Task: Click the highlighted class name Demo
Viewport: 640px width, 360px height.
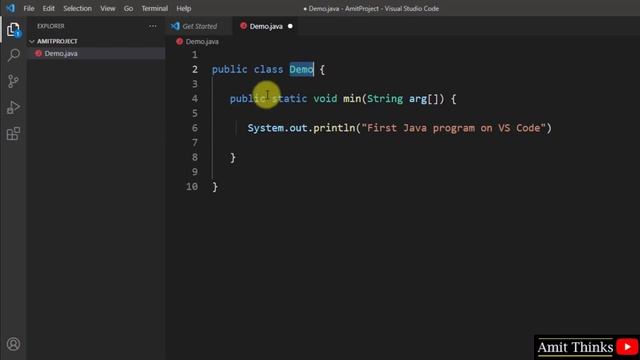Action: pos(301,69)
